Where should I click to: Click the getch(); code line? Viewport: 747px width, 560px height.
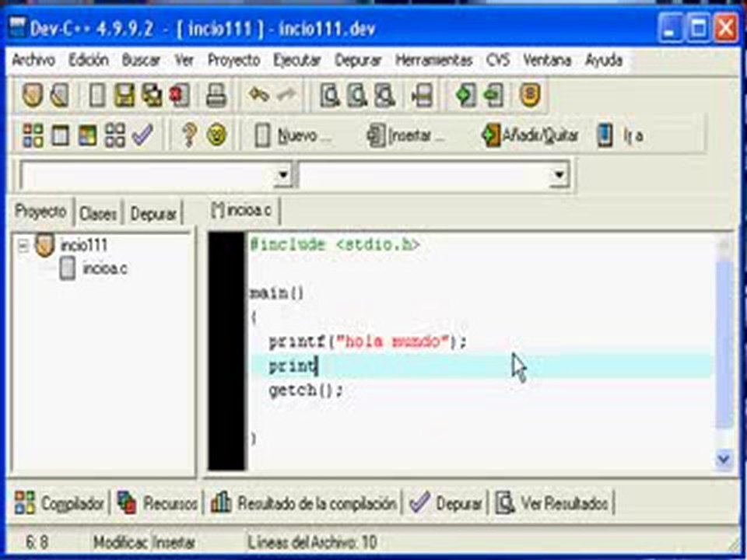[x=306, y=391]
